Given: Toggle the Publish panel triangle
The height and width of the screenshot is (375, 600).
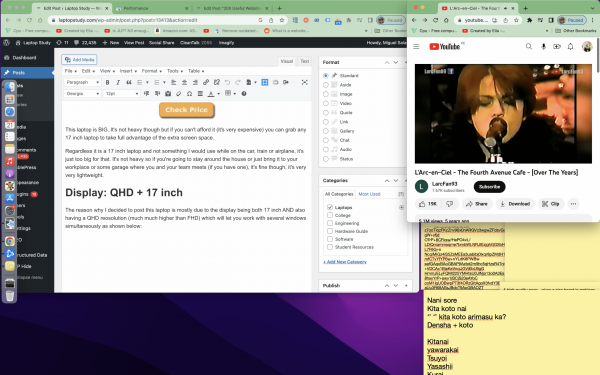Looking at the screenshot, I should [x=406, y=285].
